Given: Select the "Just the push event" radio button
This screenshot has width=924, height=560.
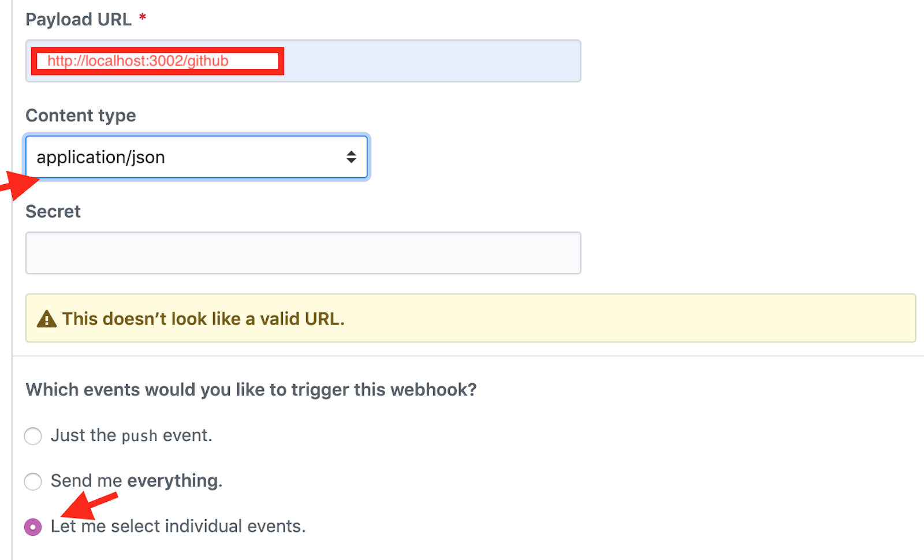Looking at the screenshot, I should pyautogui.click(x=33, y=436).
